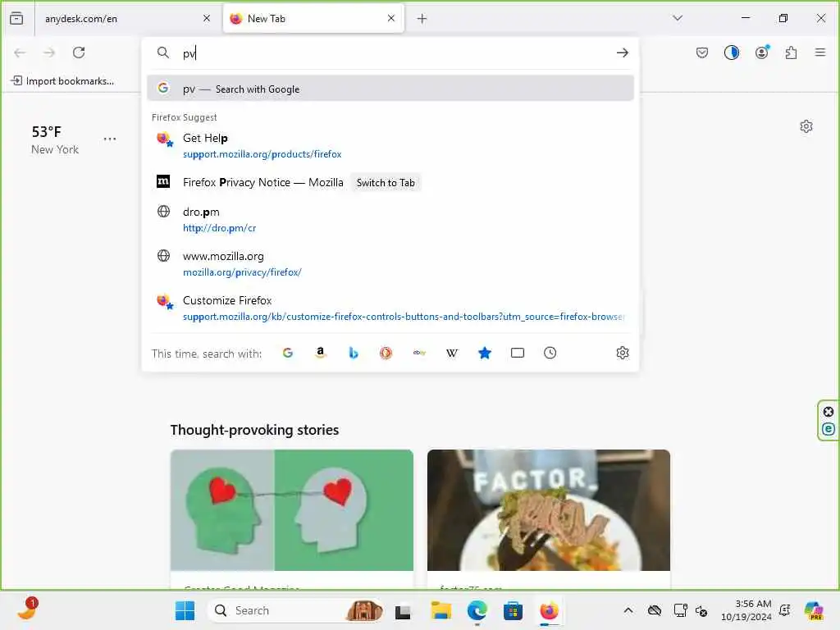Click the taskbar Search box

(x=295, y=610)
